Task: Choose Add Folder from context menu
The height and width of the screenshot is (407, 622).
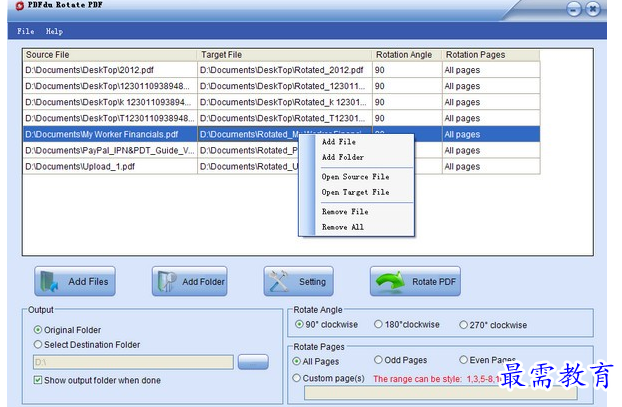Action: coord(343,157)
